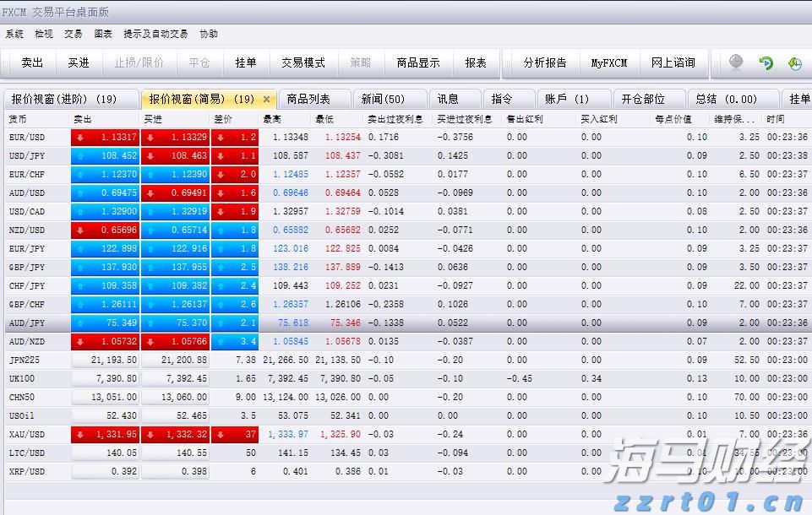Image resolution: width=812 pixels, height=515 pixels.
Task: Click the down arrow in USD/JPY 买进 cell
Action: (150, 155)
